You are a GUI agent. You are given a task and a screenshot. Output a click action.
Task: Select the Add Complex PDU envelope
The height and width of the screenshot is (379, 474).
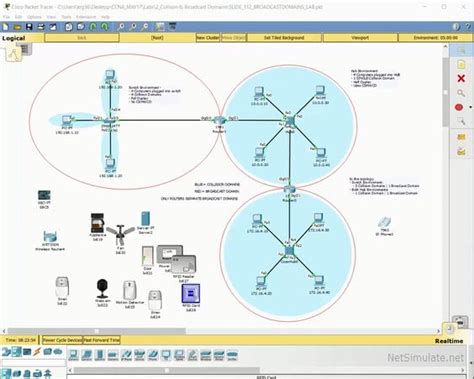[x=461, y=152]
